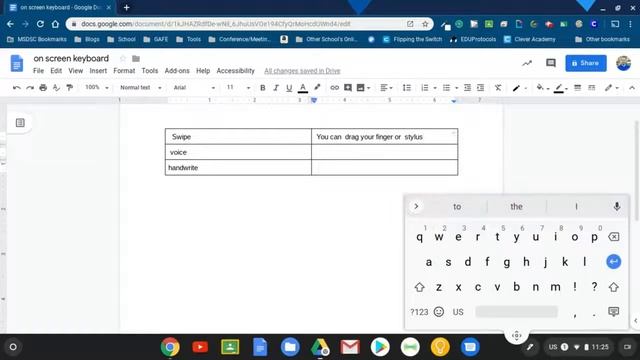The image size is (640, 360).
Task: Open the text alignment dropdown
Action: tap(386, 88)
